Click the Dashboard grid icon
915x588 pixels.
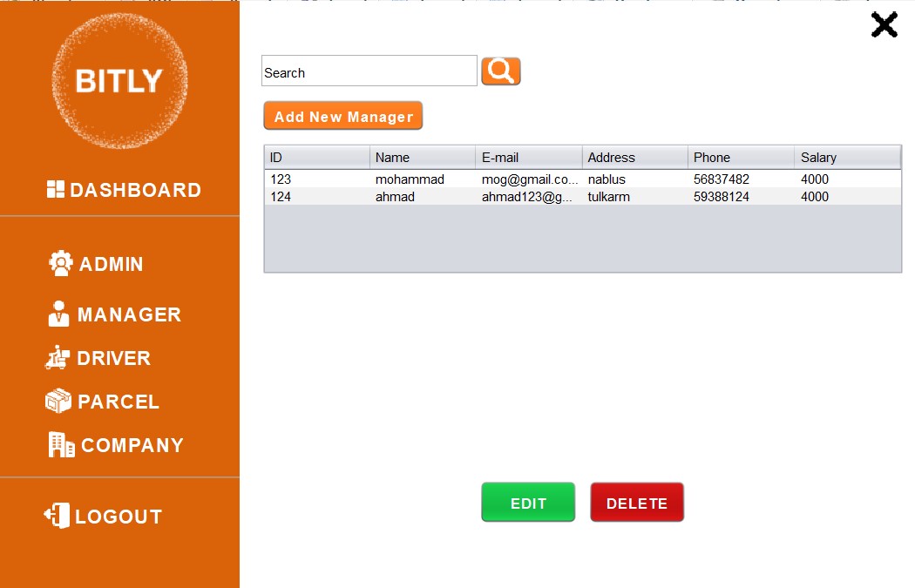coord(56,189)
